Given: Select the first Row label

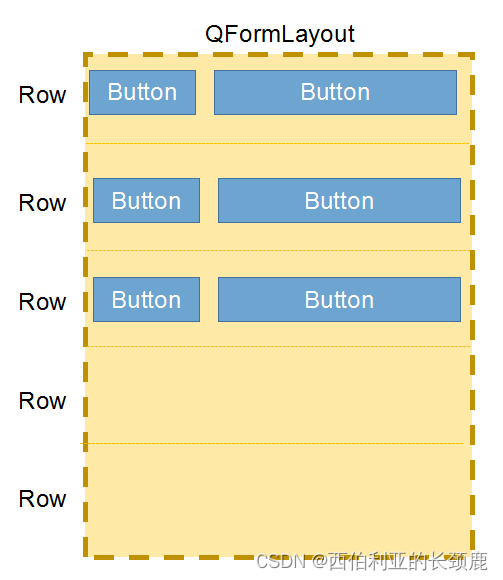Looking at the screenshot, I should point(43,95).
